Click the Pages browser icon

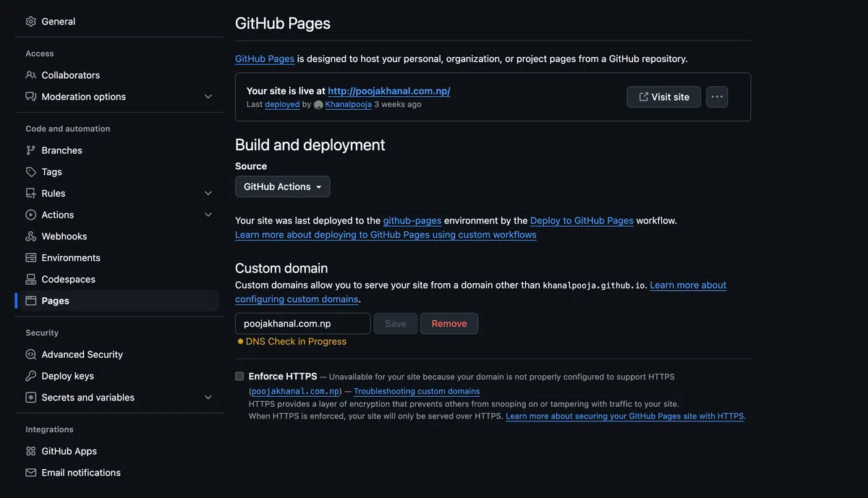(30, 301)
